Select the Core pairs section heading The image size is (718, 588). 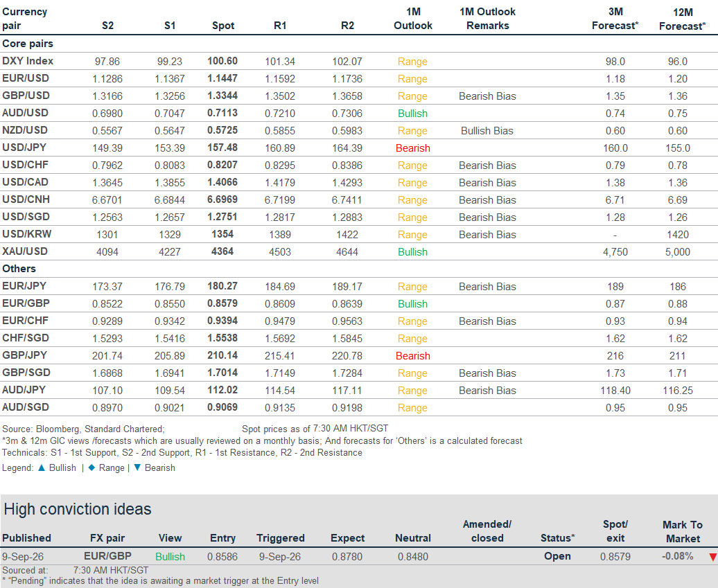click(28, 44)
